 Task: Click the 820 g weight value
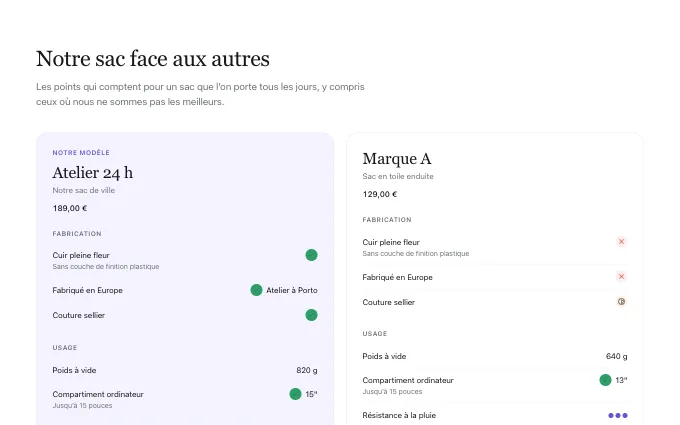coord(307,370)
